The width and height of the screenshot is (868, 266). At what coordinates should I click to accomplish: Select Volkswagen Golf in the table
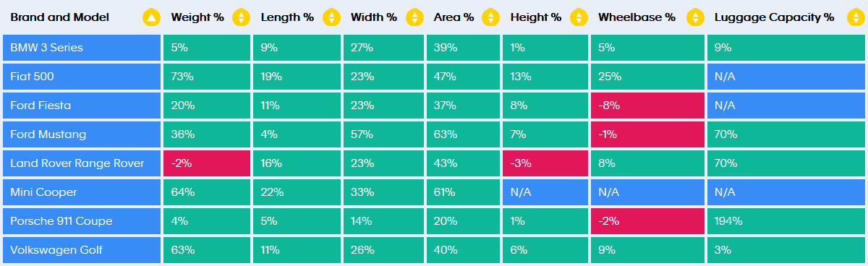tap(82, 250)
